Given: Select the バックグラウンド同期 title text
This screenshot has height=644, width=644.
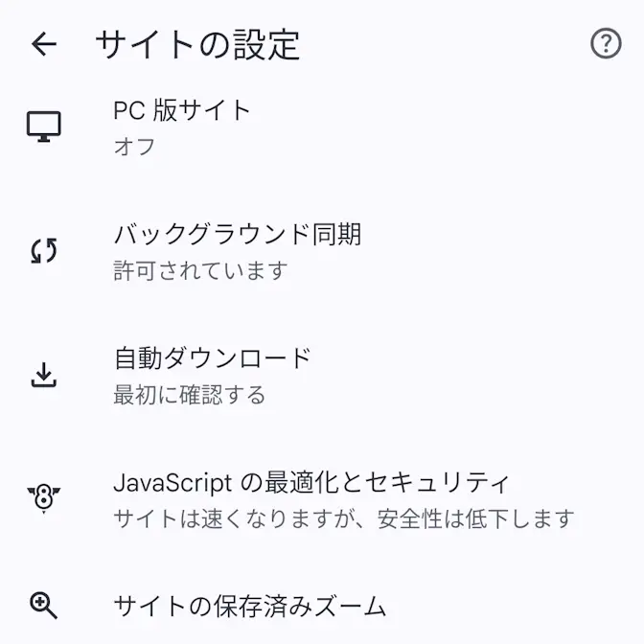Looking at the screenshot, I should tap(238, 234).
